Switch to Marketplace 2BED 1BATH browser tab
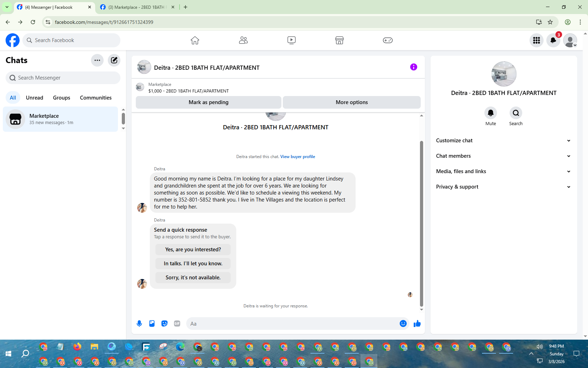 pyautogui.click(x=138, y=7)
